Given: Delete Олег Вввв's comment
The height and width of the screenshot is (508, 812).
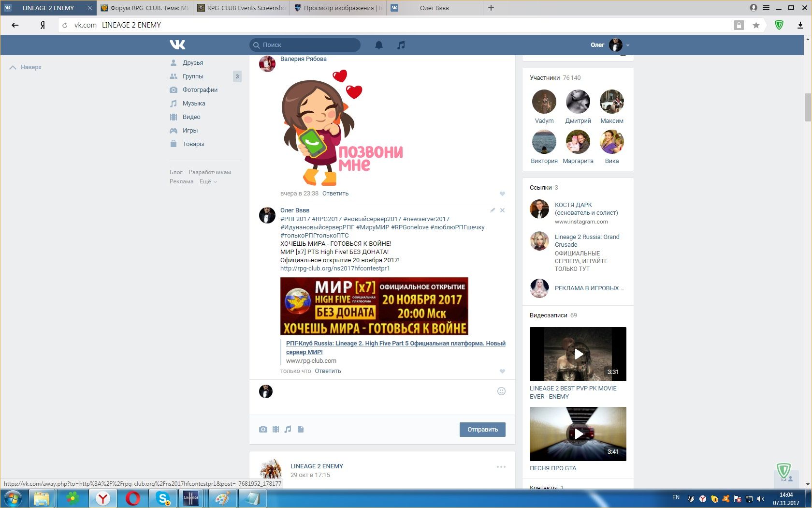Looking at the screenshot, I should [502, 210].
